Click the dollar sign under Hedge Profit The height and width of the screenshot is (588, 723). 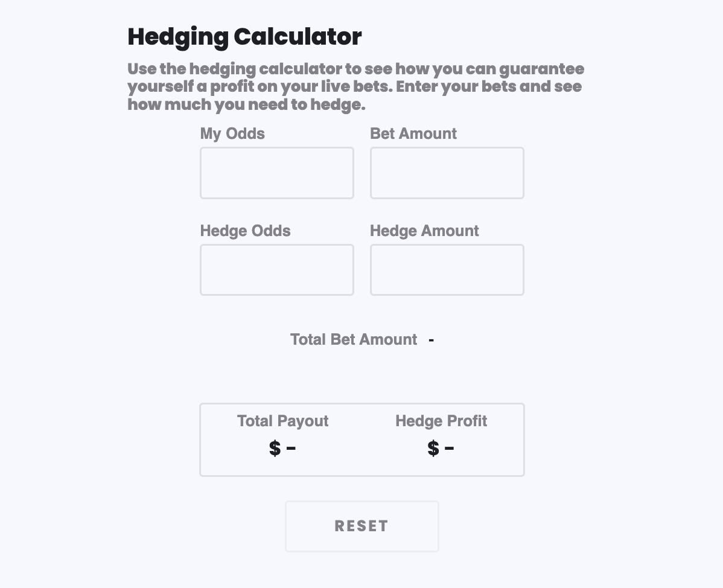pos(432,448)
